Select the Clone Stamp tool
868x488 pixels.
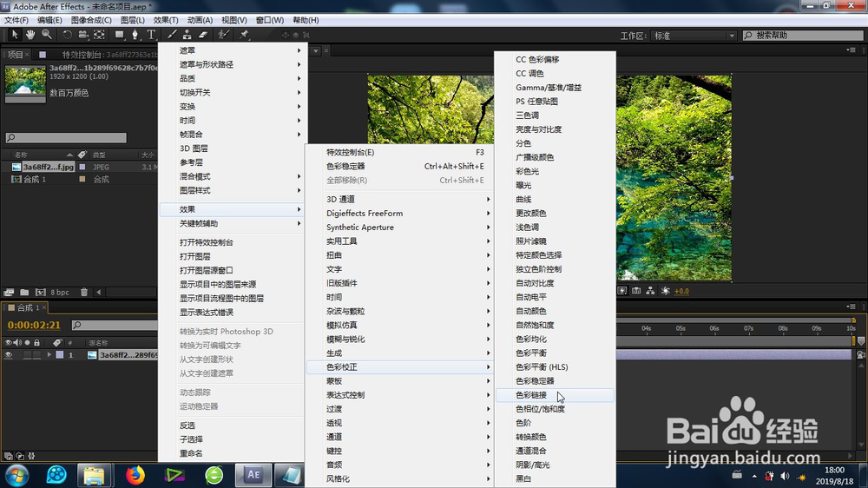[187, 35]
